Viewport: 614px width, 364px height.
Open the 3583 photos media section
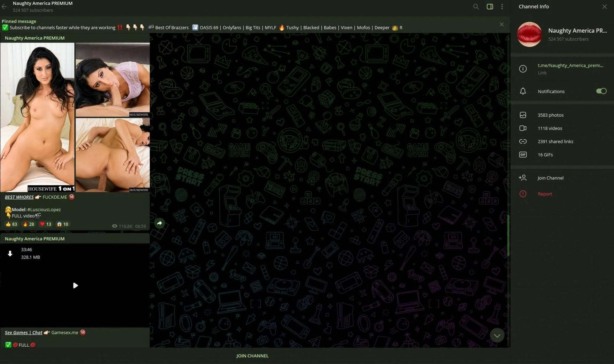pyautogui.click(x=550, y=115)
